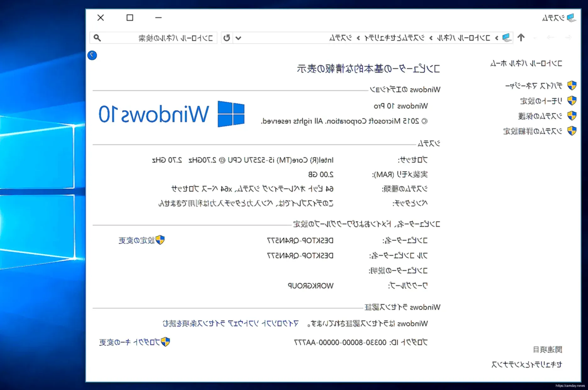
Task: Minimize the システム window
Action: (158, 18)
